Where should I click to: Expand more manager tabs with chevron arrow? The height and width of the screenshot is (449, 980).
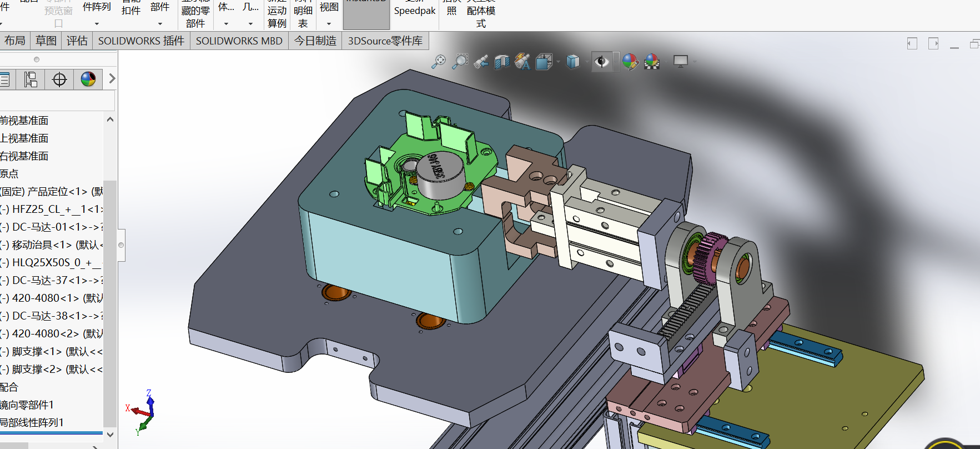pyautogui.click(x=112, y=79)
